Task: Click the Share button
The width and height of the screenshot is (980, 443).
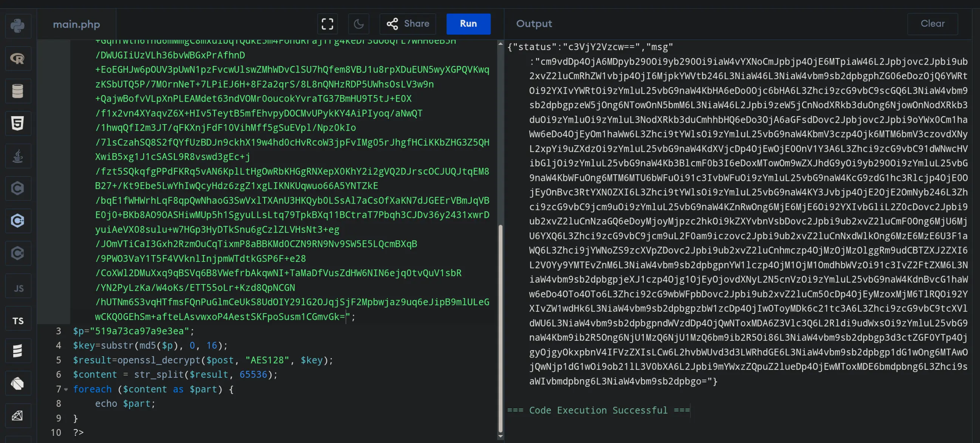Action: (408, 23)
